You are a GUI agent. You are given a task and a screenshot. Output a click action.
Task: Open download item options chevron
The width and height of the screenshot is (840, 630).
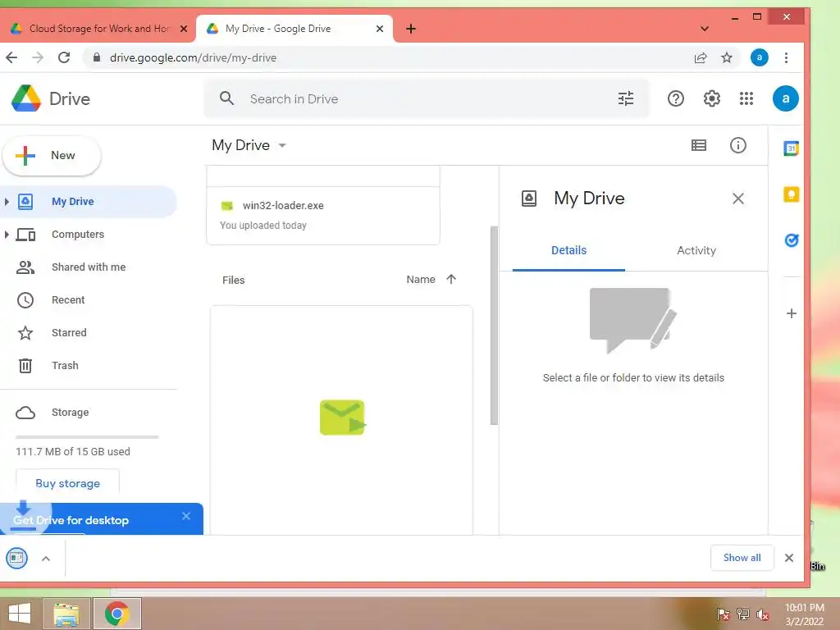click(46, 559)
